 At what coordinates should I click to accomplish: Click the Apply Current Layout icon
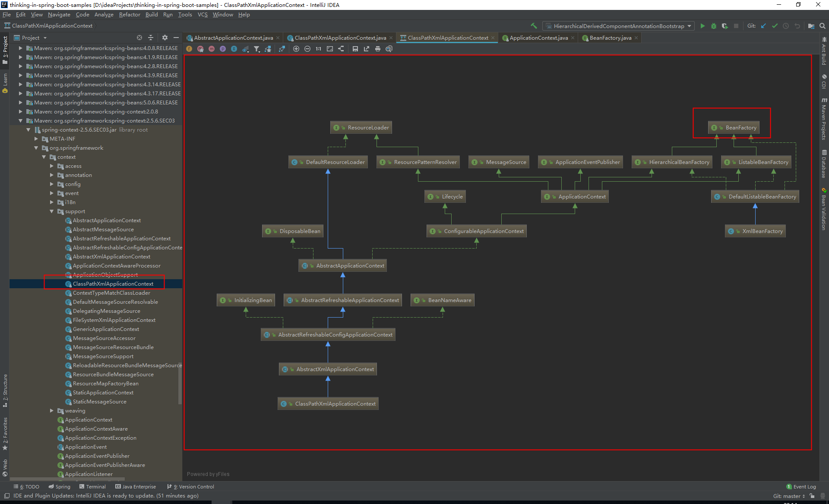click(341, 49)
